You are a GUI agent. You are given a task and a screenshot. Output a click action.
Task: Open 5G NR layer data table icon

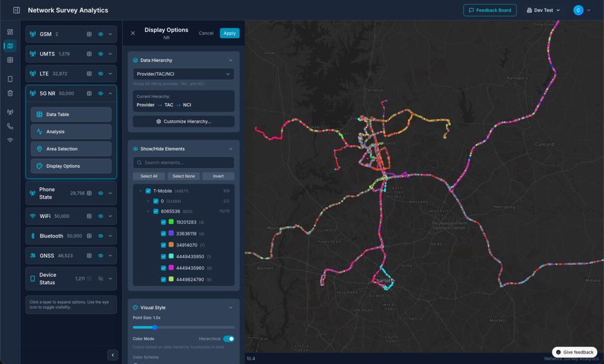click(x=89, y=93)
